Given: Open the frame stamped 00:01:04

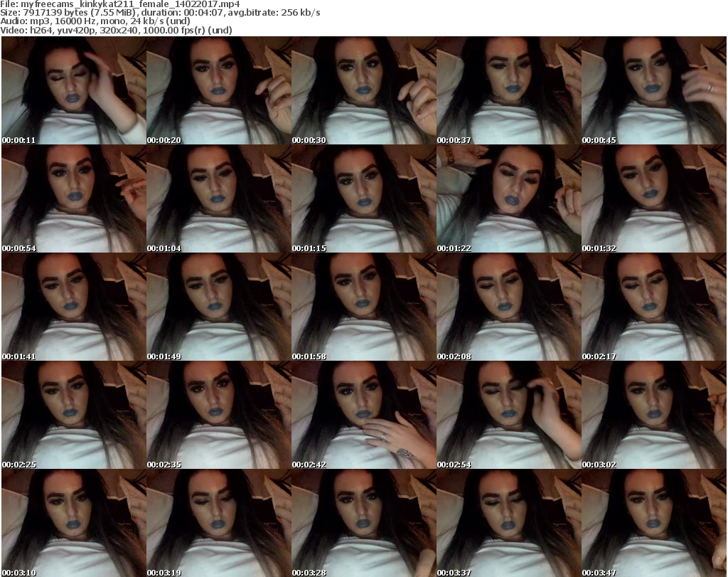Looking at the screenshot, I should tap(219, 198).
